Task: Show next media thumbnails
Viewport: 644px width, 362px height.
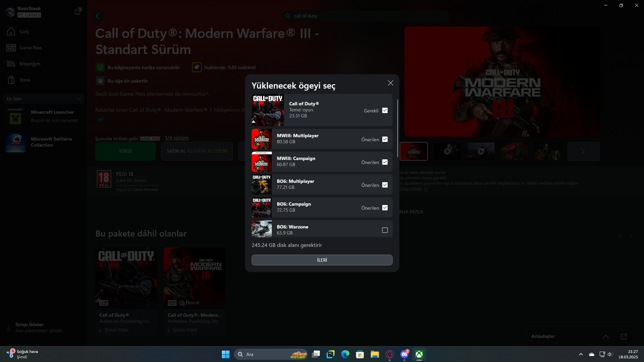Action: (x=583, y=151)
